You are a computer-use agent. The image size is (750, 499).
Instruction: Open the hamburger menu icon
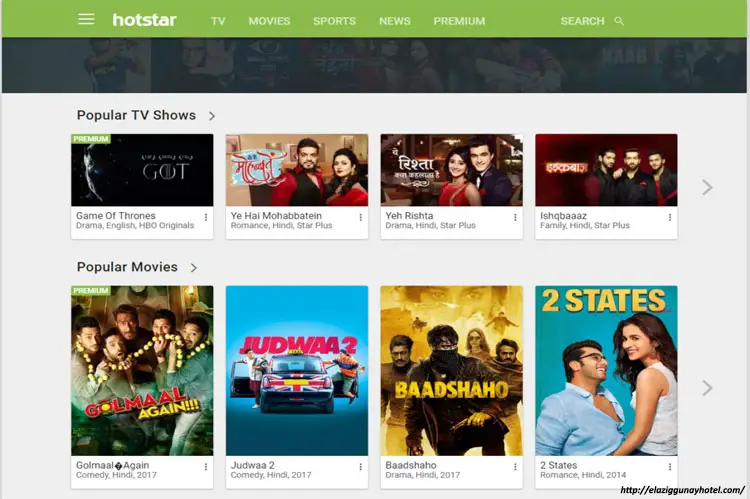pyautogui.click(x=86, y=19)
